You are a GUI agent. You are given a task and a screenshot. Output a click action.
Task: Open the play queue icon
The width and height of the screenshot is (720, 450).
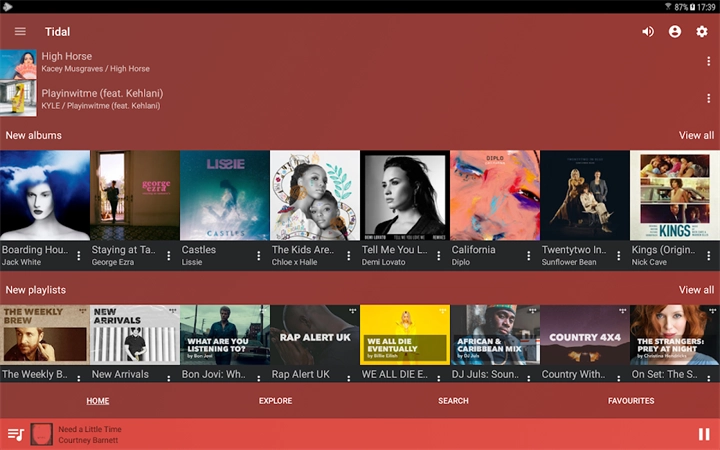(x=16, y=434)
